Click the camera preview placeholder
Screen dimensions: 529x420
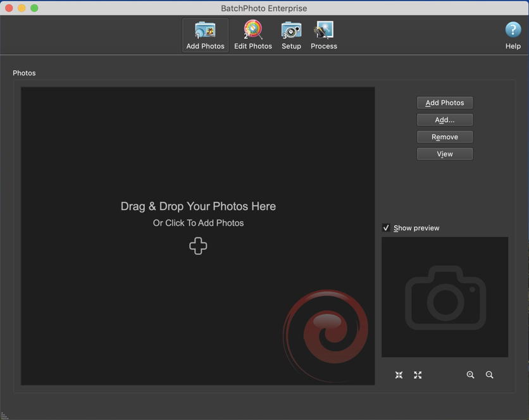point(445,297)
